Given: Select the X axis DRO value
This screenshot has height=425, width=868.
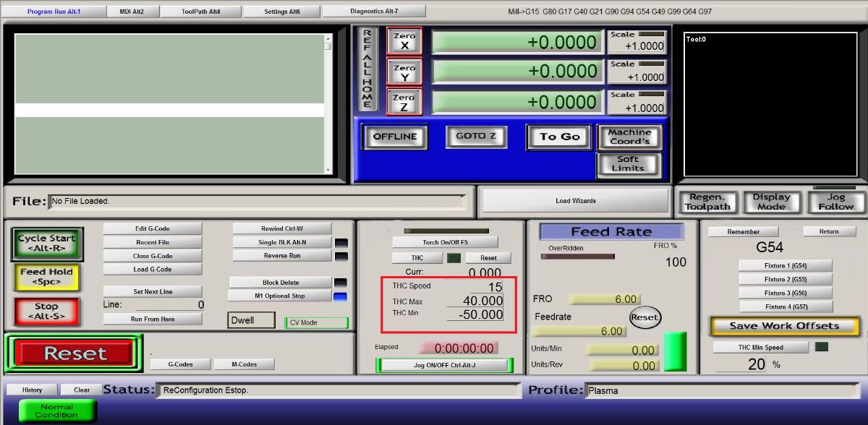Looking at the screenshot, I should [x=517, y=42].
